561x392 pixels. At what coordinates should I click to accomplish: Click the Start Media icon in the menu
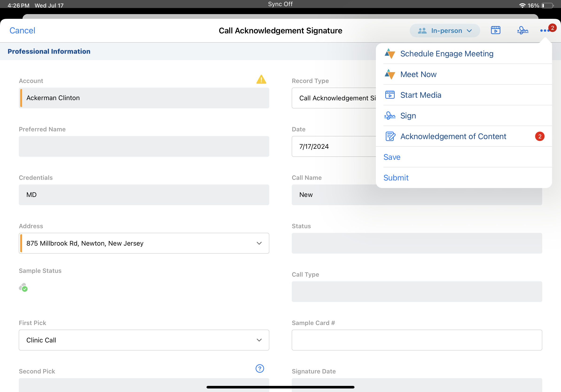click(x=390, y=95)
